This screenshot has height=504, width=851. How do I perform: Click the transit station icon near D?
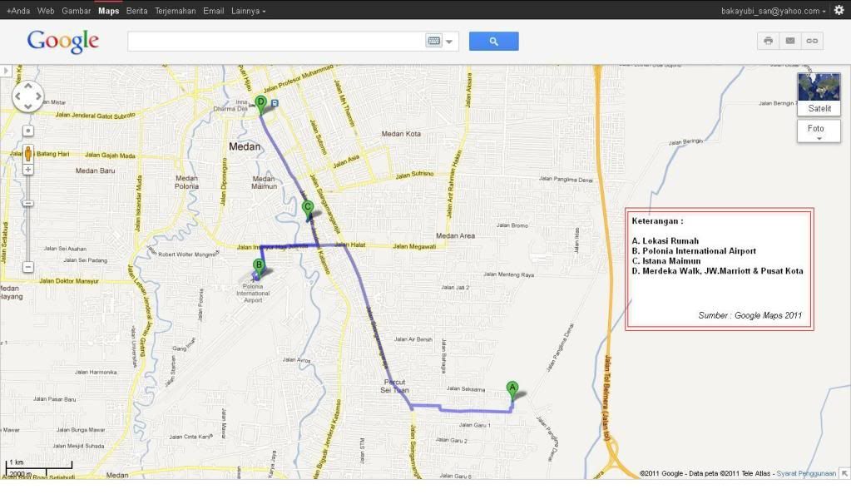275,103
